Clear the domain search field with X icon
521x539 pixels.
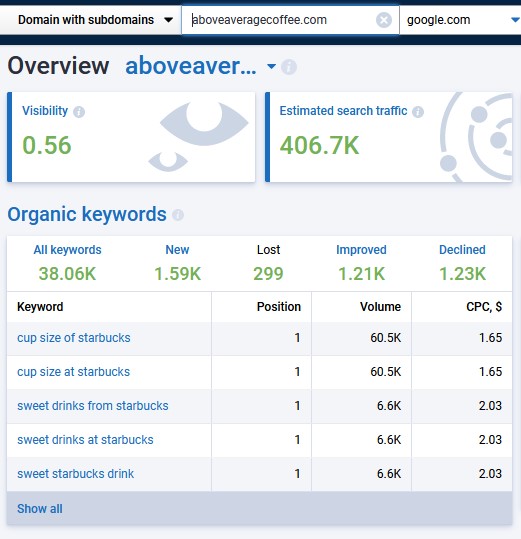[x=384, y=20]
